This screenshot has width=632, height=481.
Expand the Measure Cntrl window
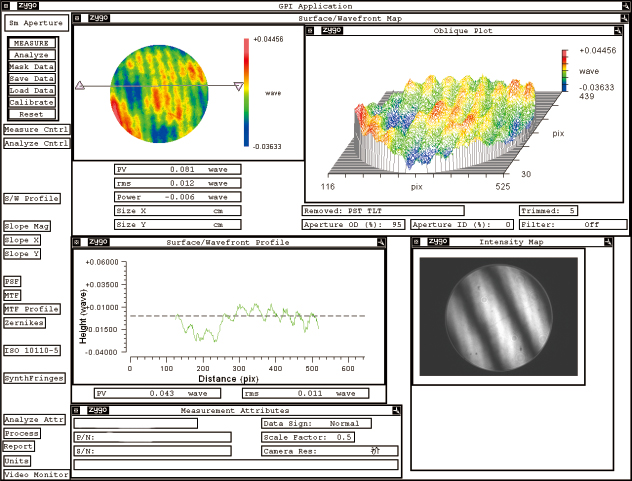click(x=35, y=130)
